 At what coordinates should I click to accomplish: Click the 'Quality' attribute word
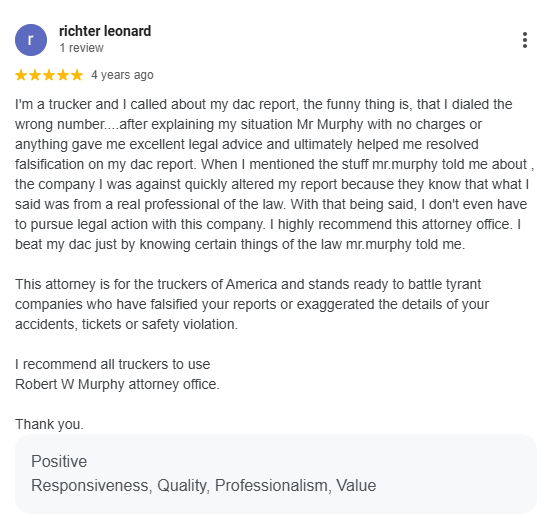pyautogui.click(x=183, y=486)
